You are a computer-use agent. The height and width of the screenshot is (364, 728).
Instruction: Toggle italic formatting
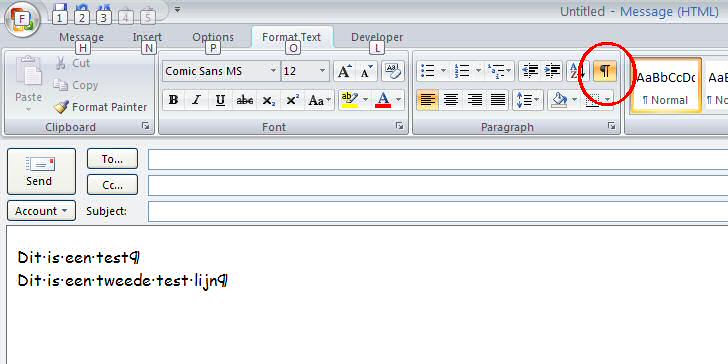click(x=196, y=100)
